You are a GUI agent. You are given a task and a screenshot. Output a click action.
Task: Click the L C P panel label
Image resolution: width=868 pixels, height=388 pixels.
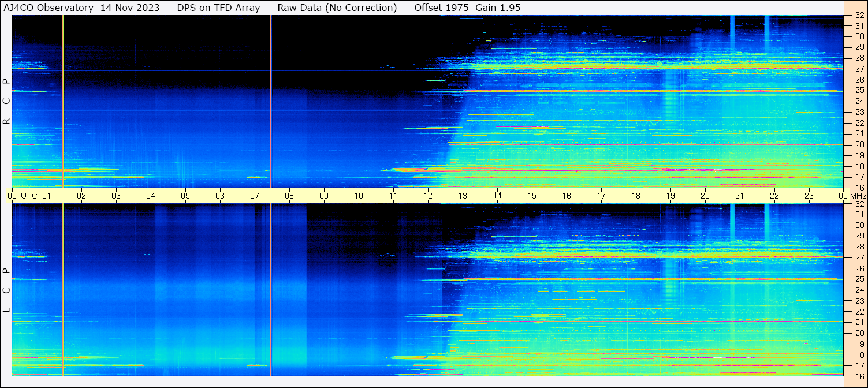tap(7, 290)
